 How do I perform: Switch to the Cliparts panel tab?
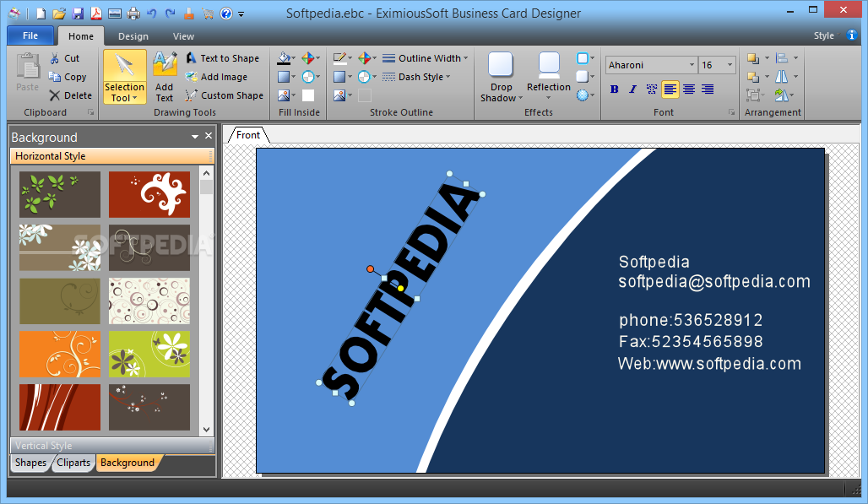[73, 463]
